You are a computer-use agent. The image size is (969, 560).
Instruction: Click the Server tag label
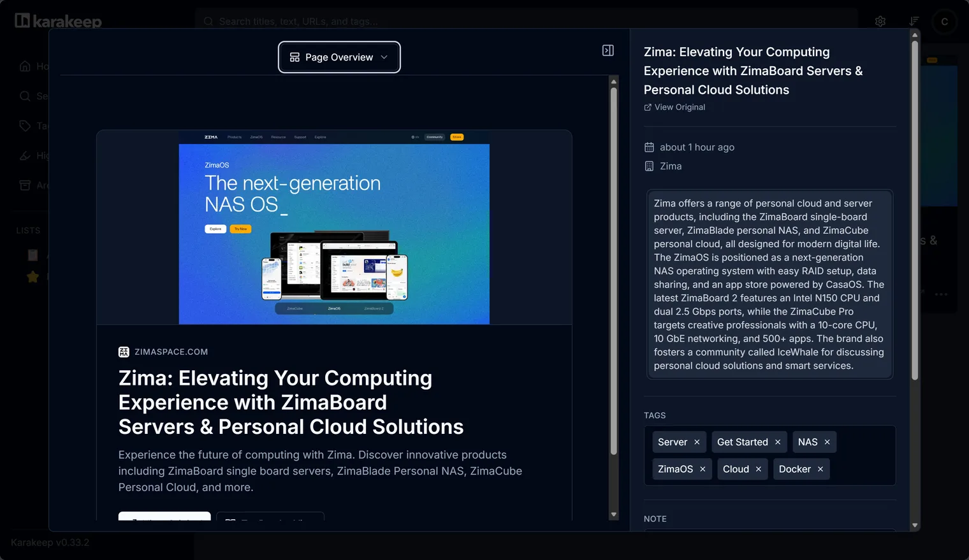[673, 442]
